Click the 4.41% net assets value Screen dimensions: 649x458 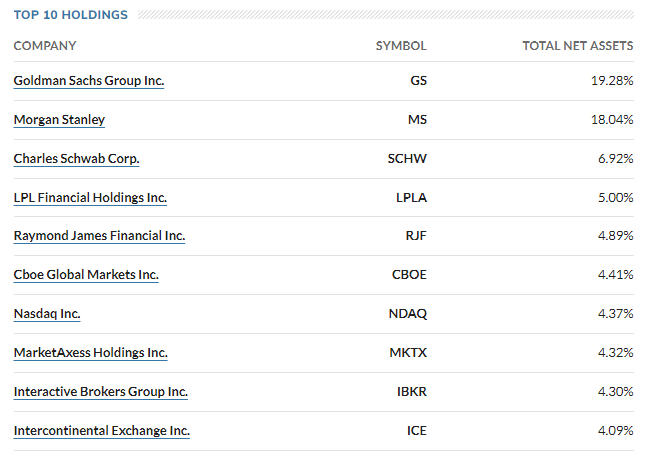[615, 275]
